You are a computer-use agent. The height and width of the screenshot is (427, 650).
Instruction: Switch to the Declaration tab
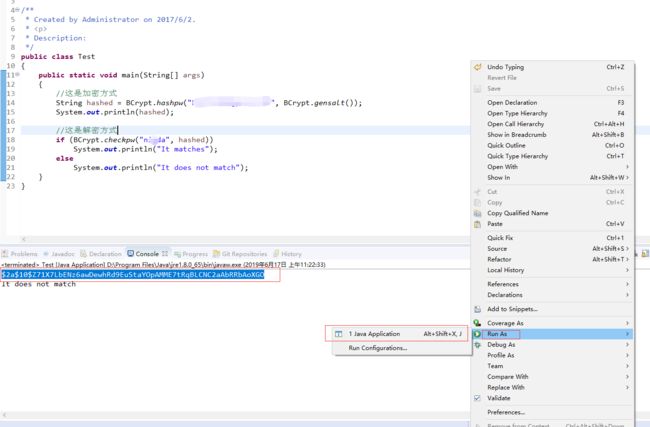pos(101,254)
